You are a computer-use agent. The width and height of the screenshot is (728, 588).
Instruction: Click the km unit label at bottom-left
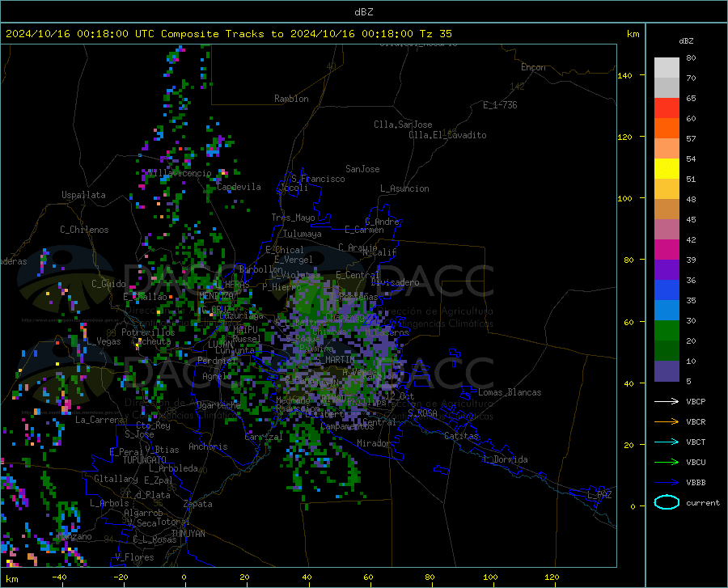tap(11, 579)
